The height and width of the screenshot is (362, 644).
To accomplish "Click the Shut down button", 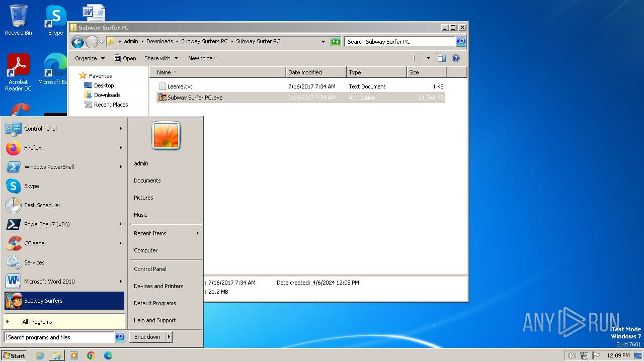I will pyautogui.click(x=147, y=337).
